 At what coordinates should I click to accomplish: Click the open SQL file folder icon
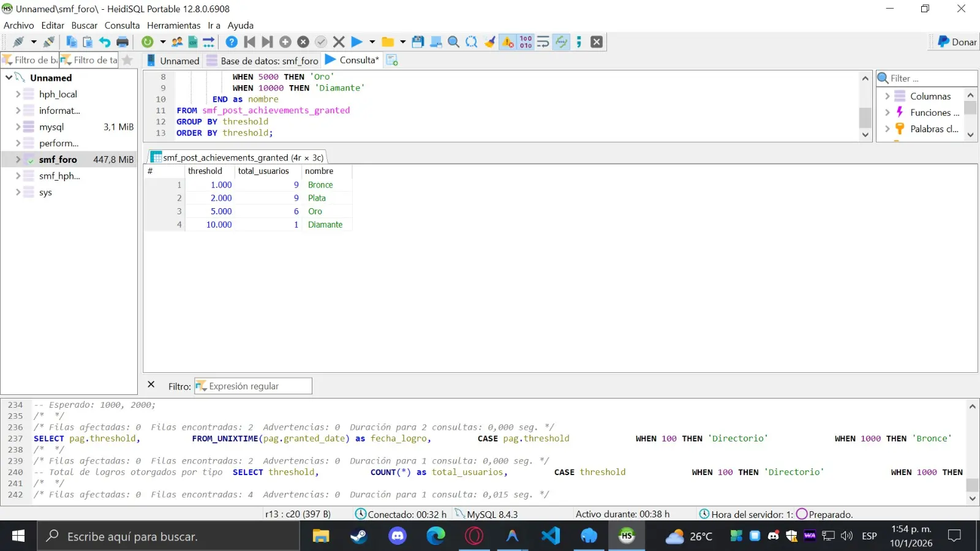(x=388, y=42)
